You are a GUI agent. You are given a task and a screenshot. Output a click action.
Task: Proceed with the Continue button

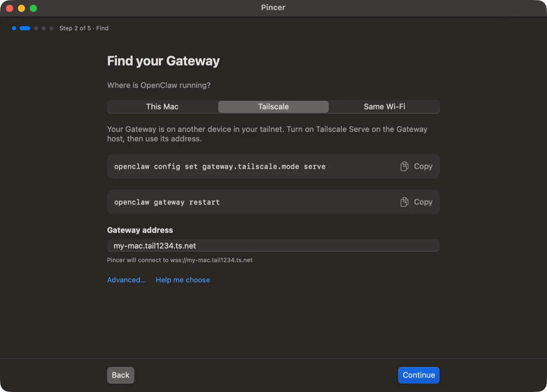(419, 375)
